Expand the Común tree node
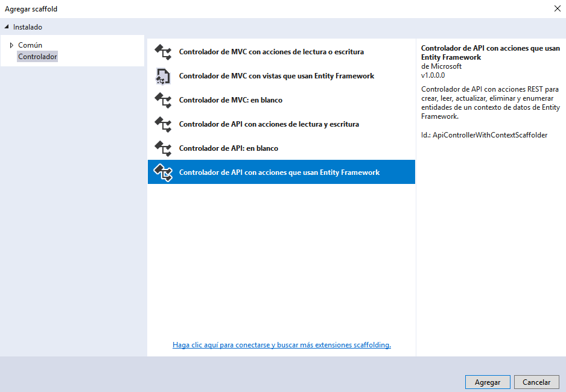This screenshot has width=566, height=392. coord(11,45)
